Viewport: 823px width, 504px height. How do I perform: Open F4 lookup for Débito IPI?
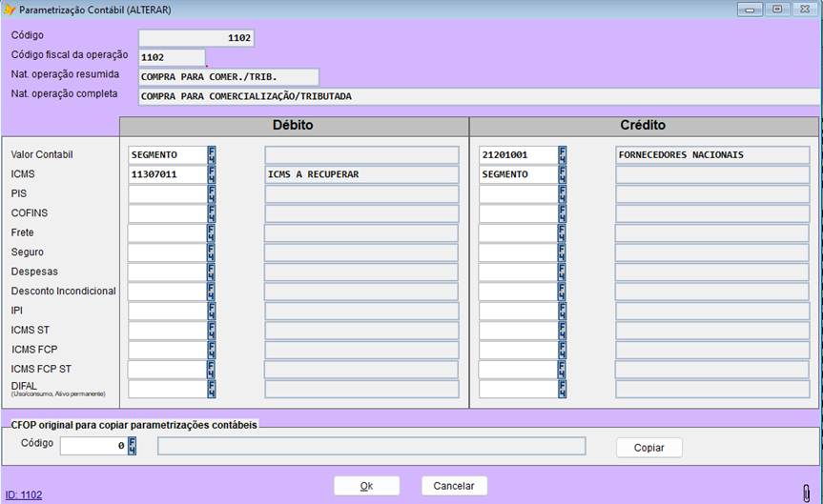click(x=211, y=311)
